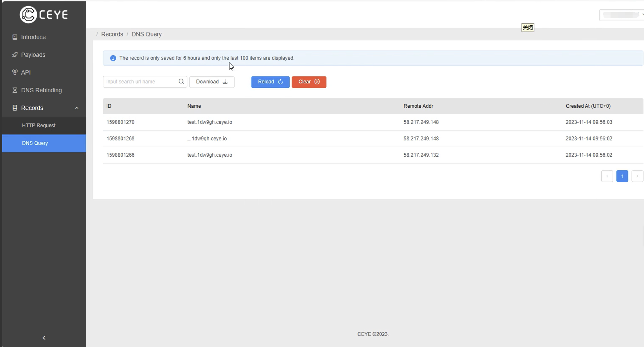
Task: Select page 1 in pagination
Action: click(x=622, y=176)
